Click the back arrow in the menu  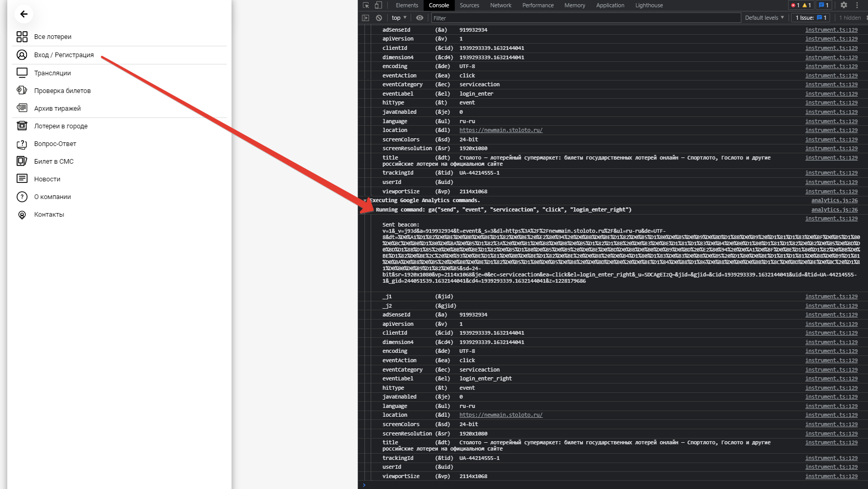[24, 14]
